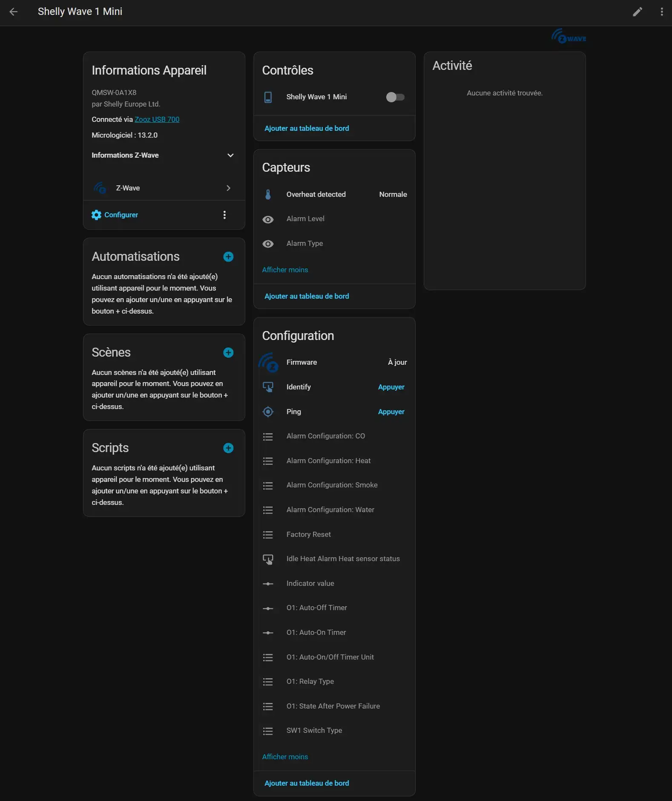Screen dimensions: 672x801
Task: Click the Alarm Type eye icon
Action: pyautogui.click(x=268, y=244)
